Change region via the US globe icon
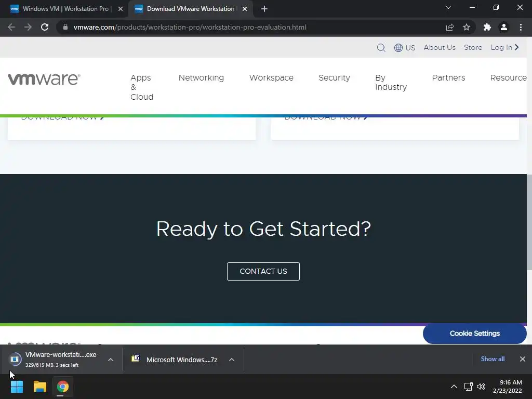 click(x=404, y=47)
